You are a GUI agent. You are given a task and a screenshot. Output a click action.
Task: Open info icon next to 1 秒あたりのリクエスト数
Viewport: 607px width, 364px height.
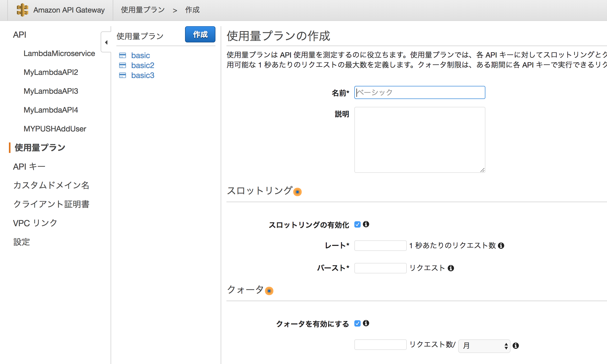coord(501,246)
